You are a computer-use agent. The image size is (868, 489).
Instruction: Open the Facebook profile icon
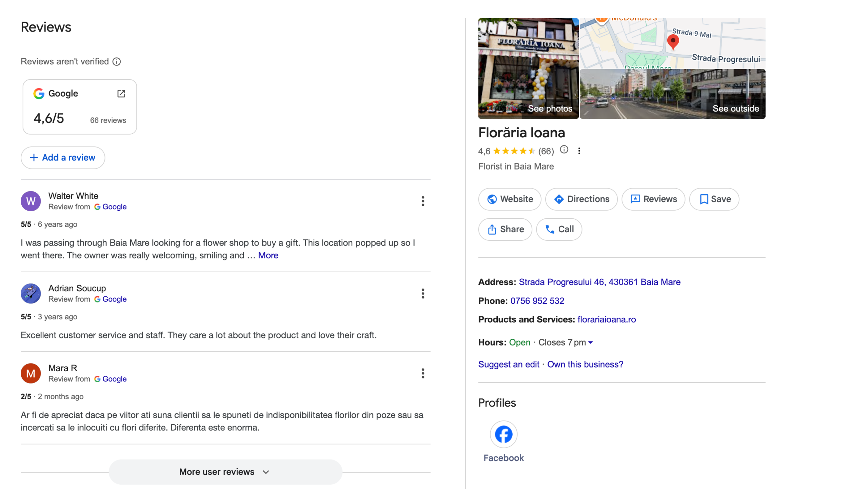504,434
